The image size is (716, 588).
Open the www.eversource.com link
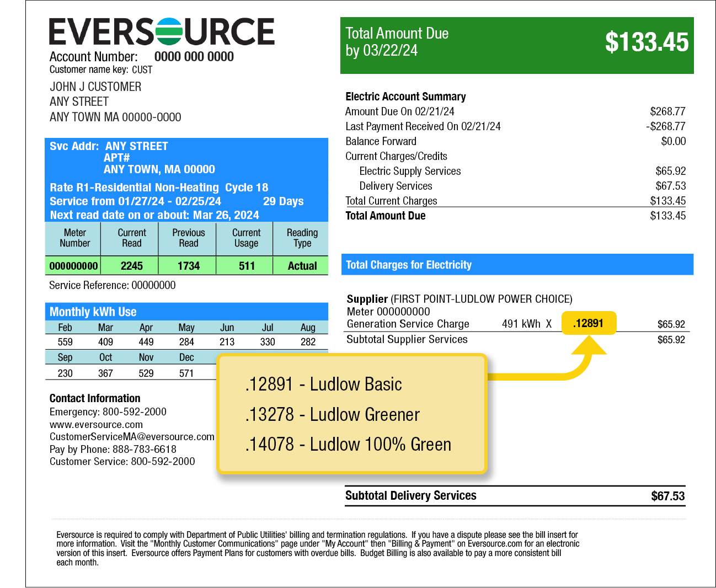96,425
